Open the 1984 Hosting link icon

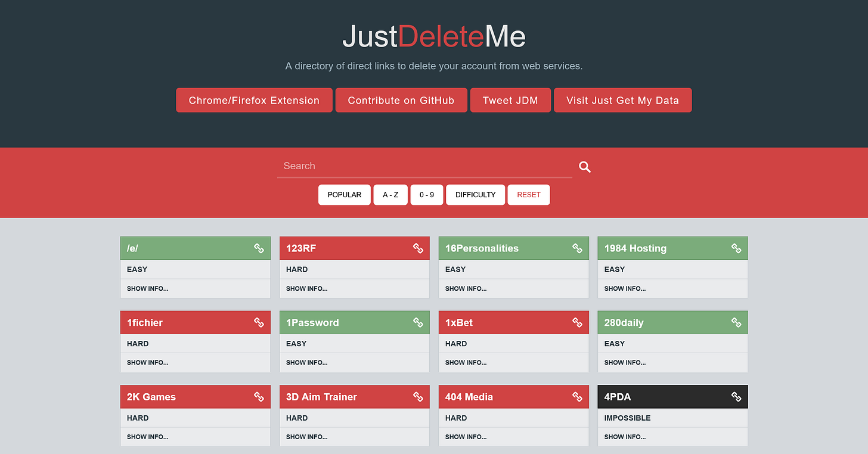pos(736,248)
